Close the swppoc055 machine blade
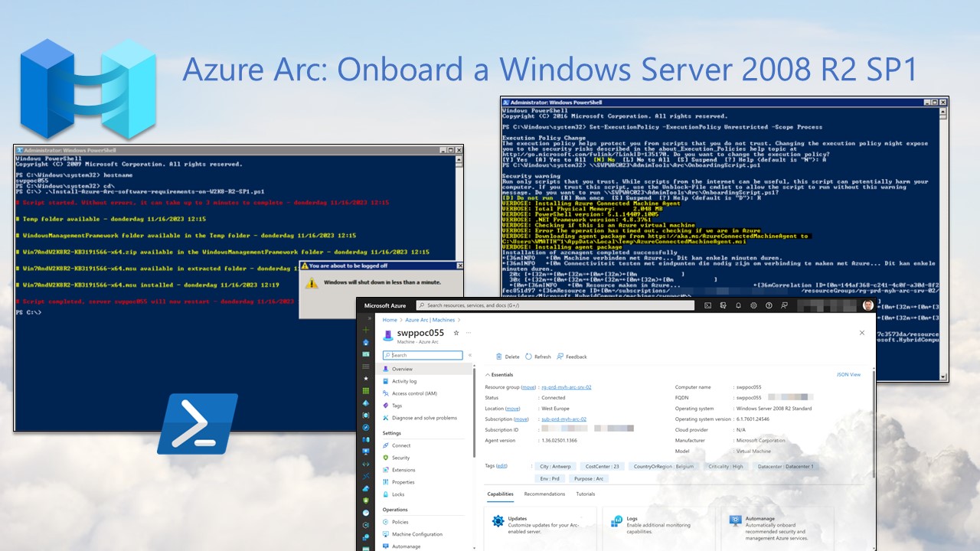 click(862, 333)
